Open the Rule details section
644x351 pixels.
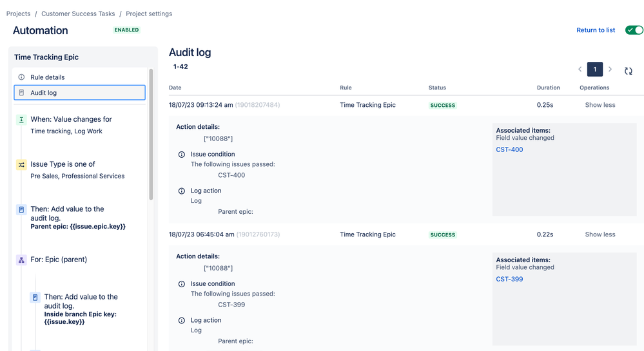47,77
